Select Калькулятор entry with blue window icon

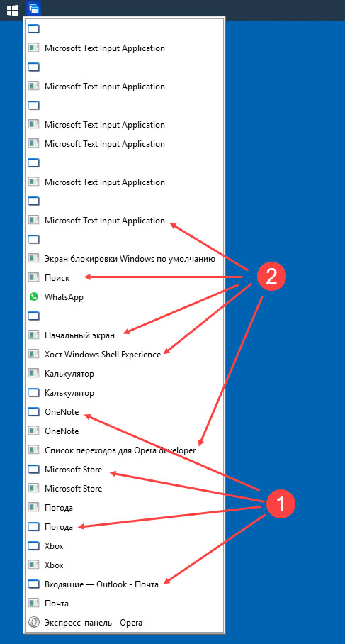[x=124, y=393]
